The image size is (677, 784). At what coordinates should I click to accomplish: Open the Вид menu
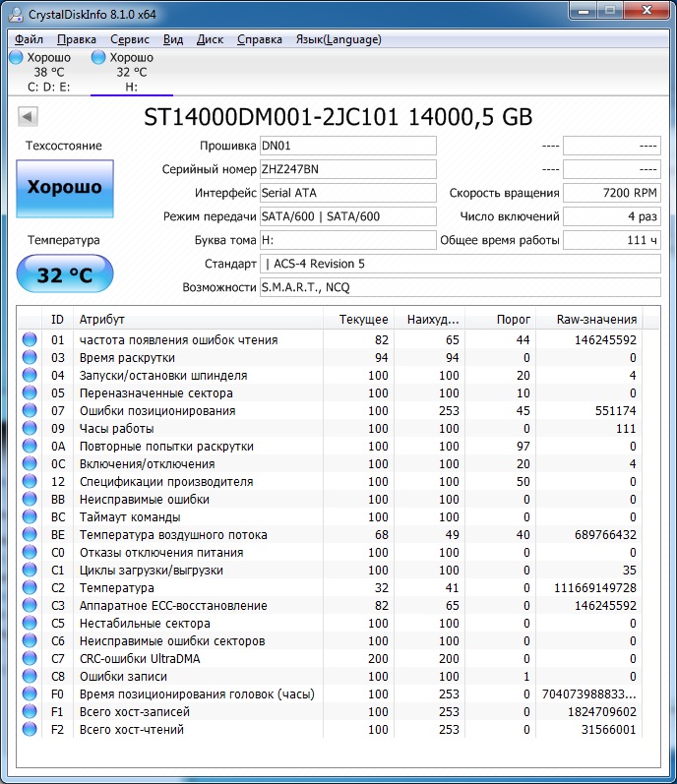173,39
